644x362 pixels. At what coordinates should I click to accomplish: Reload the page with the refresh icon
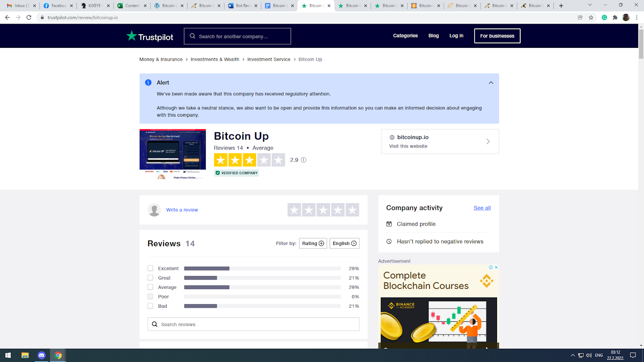(29, 17)
